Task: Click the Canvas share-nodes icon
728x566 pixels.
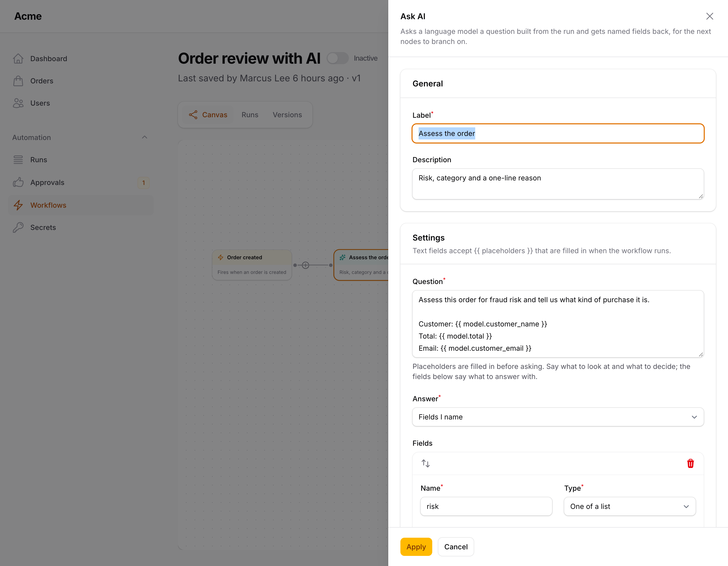Action: pos(193,115)
